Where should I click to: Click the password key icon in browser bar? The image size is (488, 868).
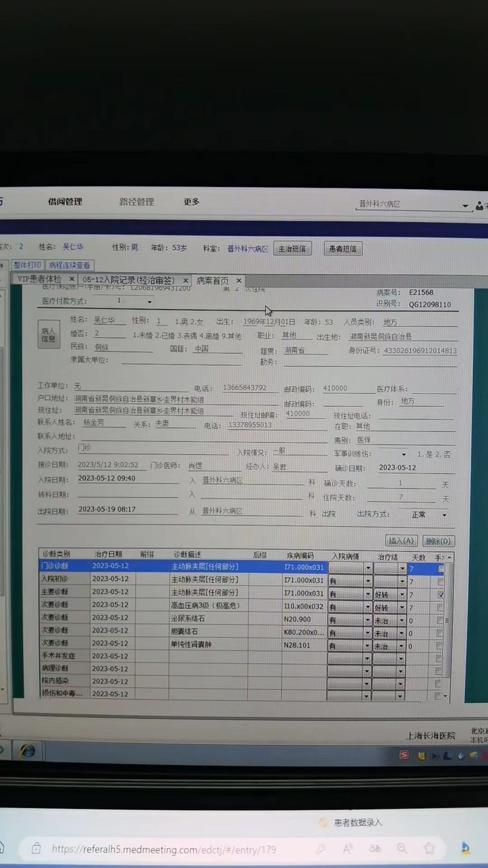coord(320,849)
